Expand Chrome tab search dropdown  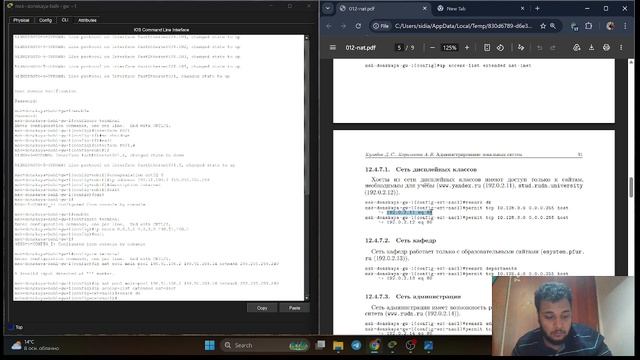[x=328, y=8]
